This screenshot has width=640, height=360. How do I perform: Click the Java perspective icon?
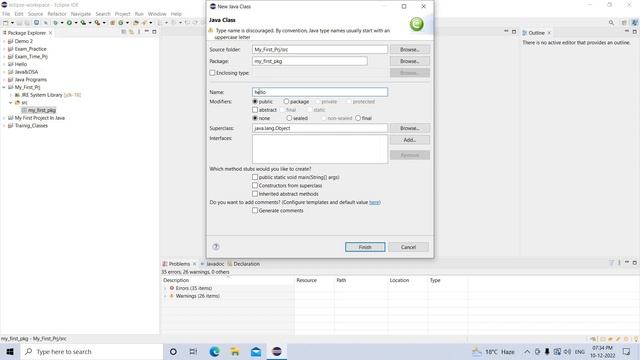click(x=634, y=23)
